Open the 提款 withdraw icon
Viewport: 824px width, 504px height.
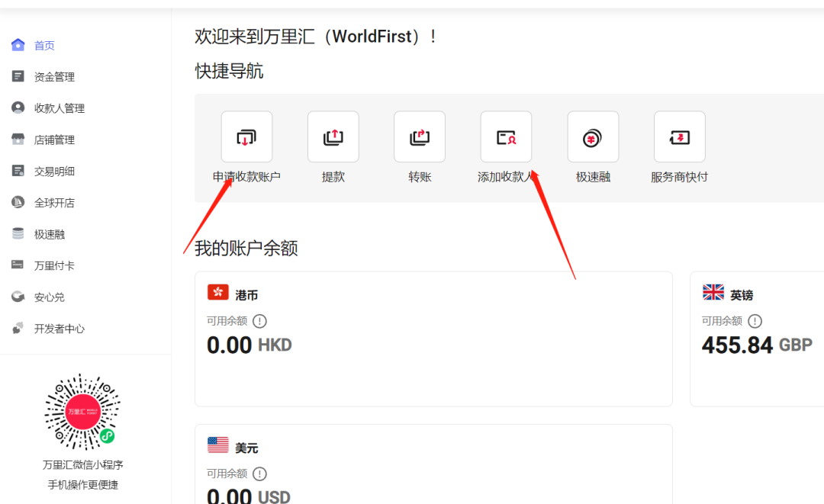coord(333,136)
